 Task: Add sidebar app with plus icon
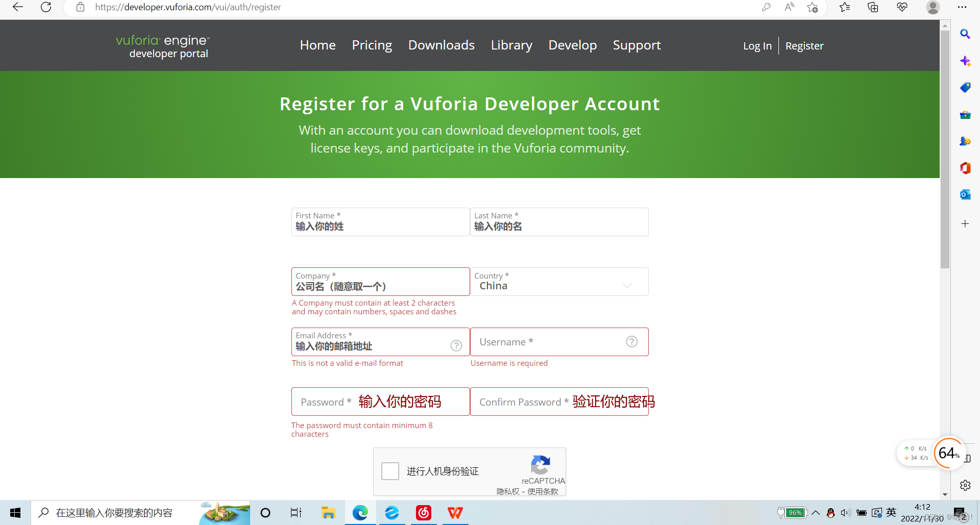click(x=965, y=224)
